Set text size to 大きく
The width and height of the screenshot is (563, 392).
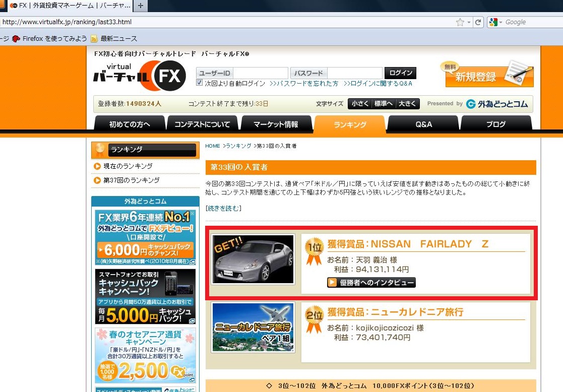point(407,104)
